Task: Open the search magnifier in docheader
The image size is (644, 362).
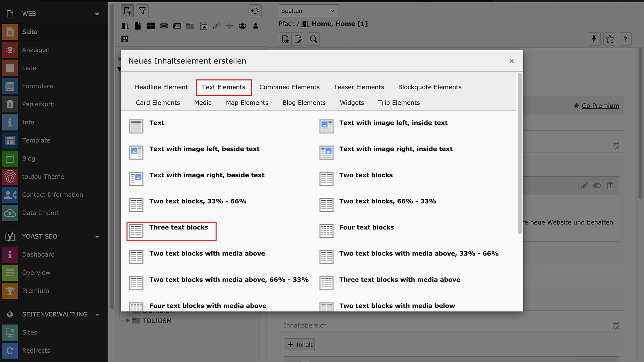Action: [x=313, y=39]
